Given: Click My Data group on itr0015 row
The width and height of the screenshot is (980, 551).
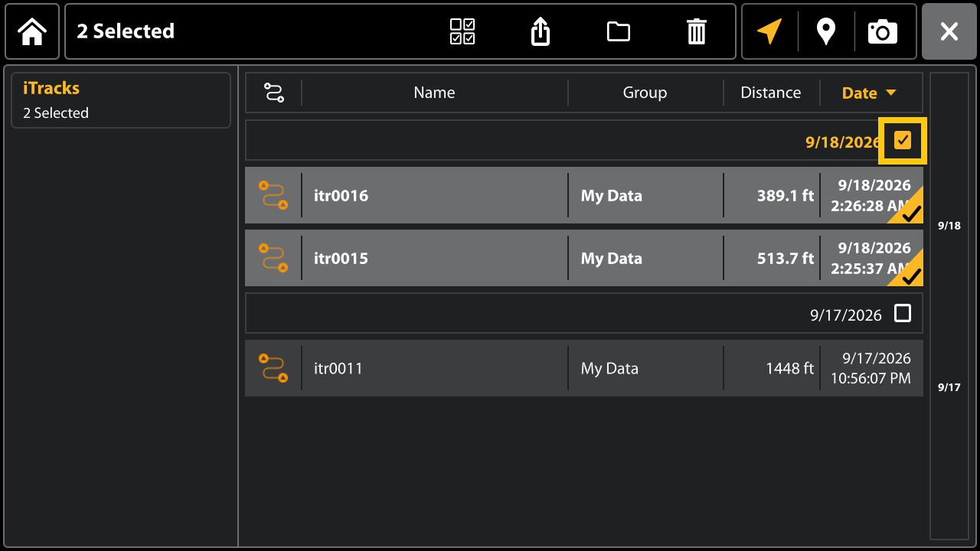Looking at the screenshot, I should (611, 258).
